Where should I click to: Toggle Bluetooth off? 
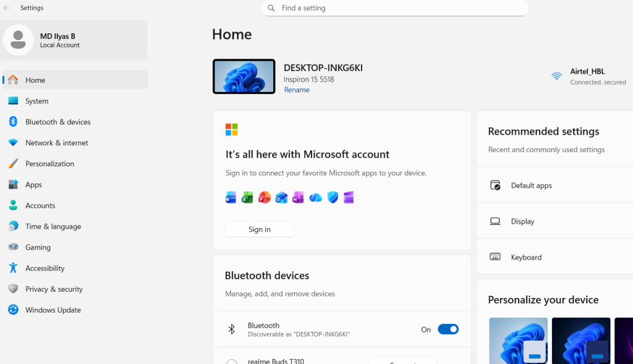[448, 329]
